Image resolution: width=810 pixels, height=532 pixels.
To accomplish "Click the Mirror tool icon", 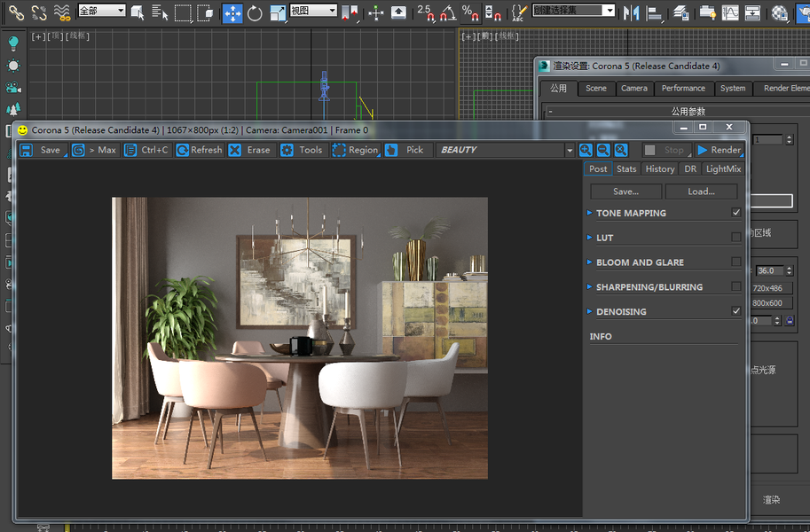I will (x=631, y=12).
